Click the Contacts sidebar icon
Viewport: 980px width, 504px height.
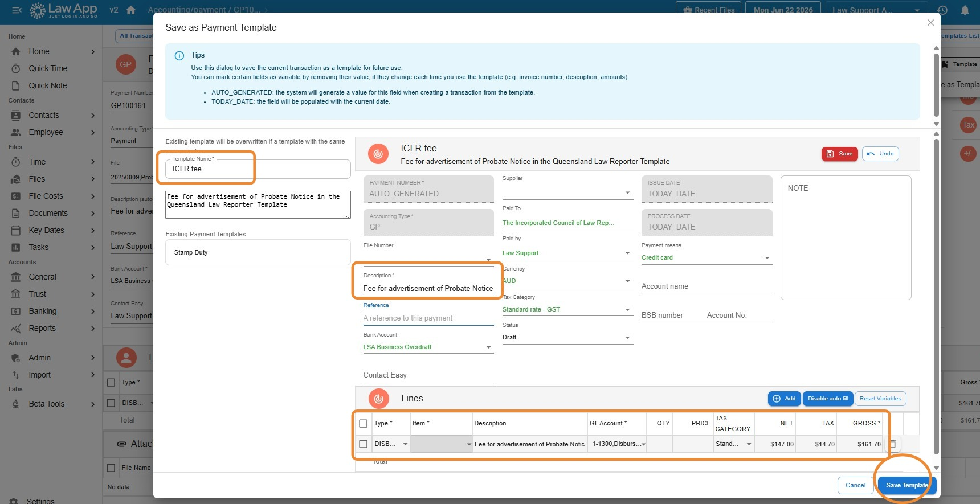[x=16, y=115]
